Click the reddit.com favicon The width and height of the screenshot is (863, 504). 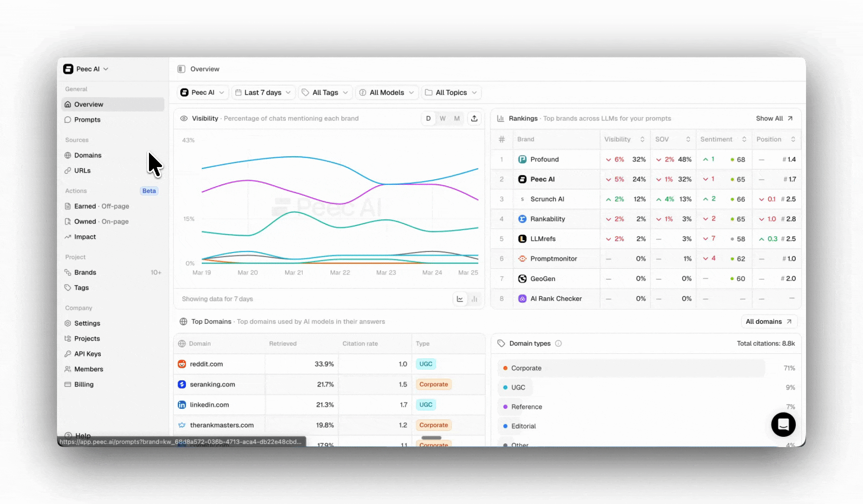pyautogui.click(x=182, y=364)
